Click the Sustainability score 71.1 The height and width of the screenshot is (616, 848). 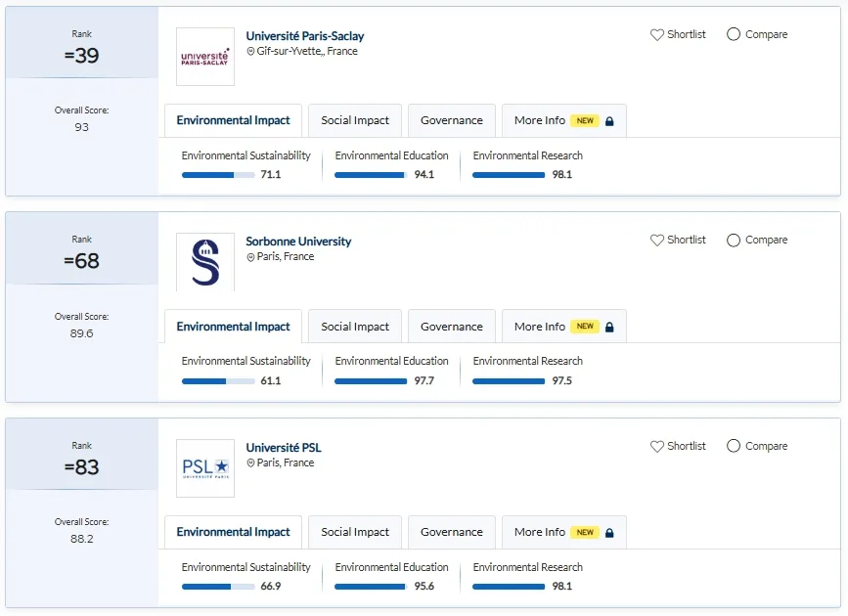click(x=270, y=175)
